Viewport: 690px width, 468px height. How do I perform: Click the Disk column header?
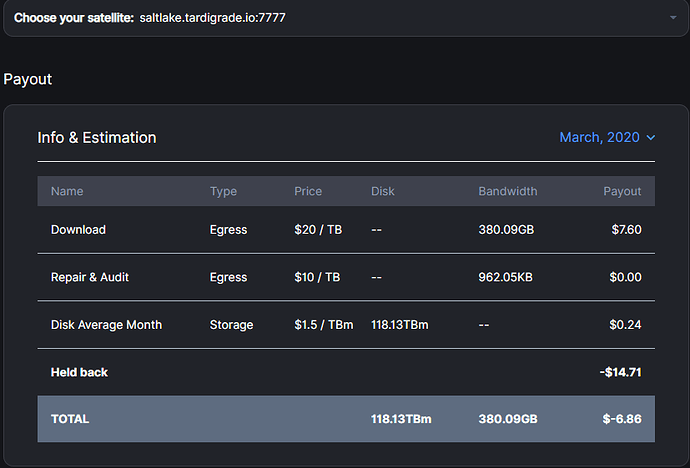tap(383, 191)
